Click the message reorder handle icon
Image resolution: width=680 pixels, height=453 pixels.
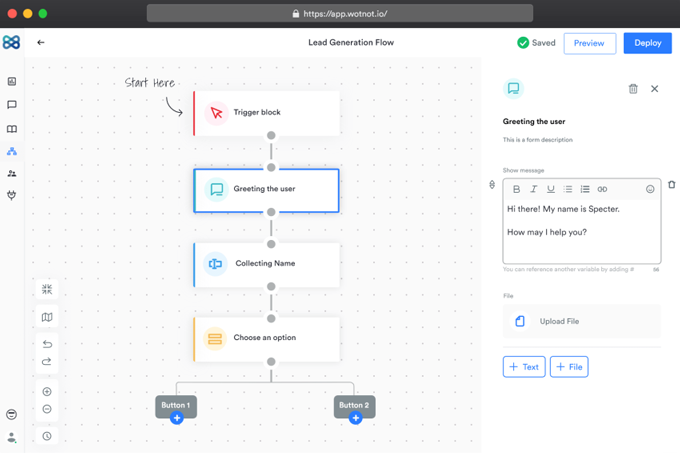492,184
